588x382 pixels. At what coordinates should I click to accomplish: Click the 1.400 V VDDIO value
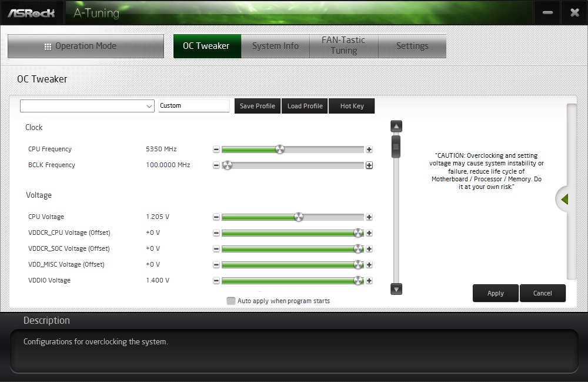pyautogui.click(x=158, y=280)
